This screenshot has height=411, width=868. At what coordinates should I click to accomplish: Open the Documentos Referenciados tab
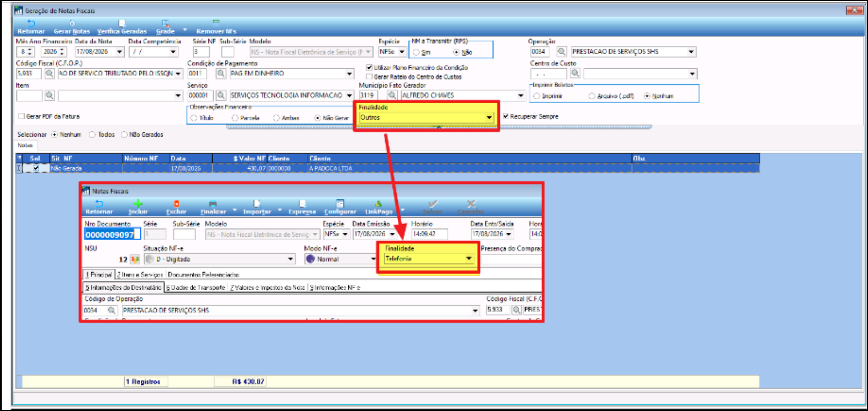click(203, 275)
